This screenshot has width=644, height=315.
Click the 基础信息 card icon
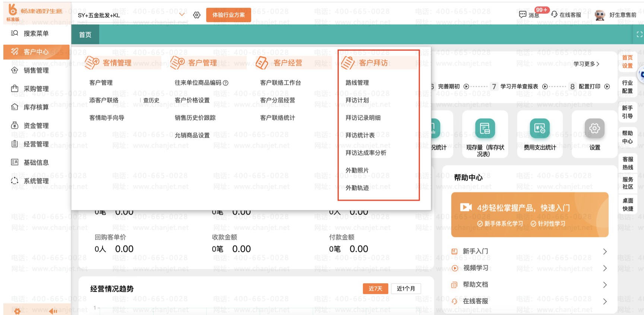(x=15, y=162)
